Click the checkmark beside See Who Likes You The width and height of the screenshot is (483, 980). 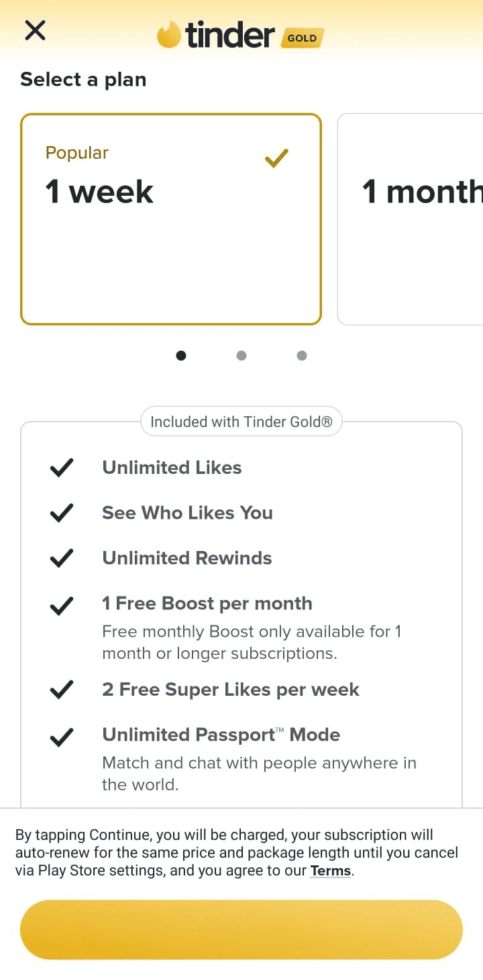[61, 512]
